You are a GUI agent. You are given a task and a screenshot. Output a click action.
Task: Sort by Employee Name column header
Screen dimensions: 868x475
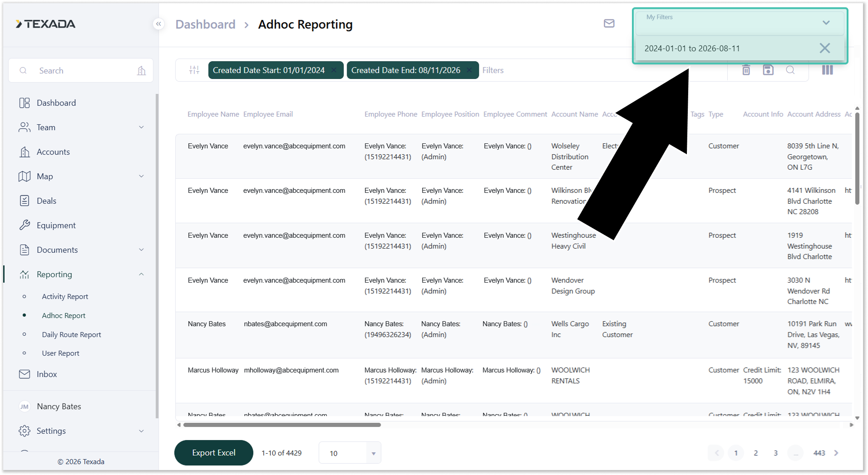(213, 114)
